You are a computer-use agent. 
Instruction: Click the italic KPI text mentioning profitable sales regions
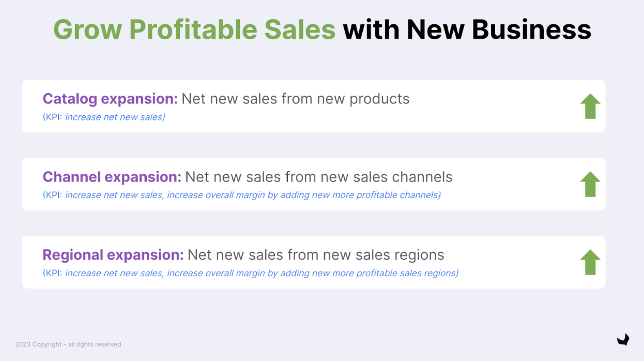[x=262, y=273]
